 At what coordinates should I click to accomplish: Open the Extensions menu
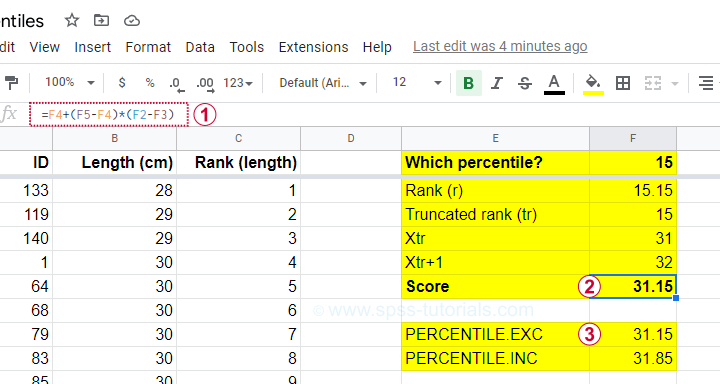tap(313, 47)
